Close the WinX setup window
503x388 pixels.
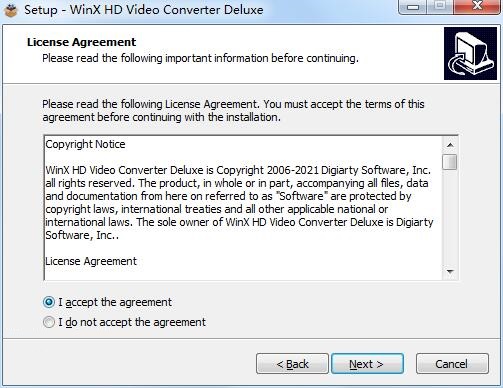[x=477, y=6]
